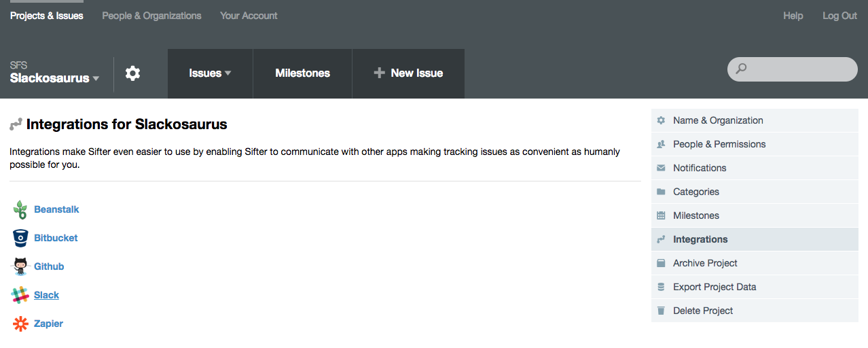Click the SFS project code label

coord(18,65)
